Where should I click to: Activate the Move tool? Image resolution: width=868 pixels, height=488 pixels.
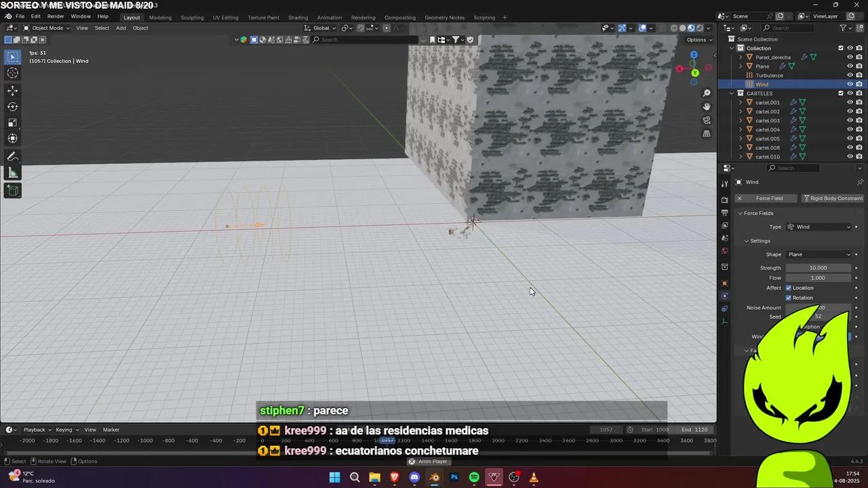[x=12, y=91]
